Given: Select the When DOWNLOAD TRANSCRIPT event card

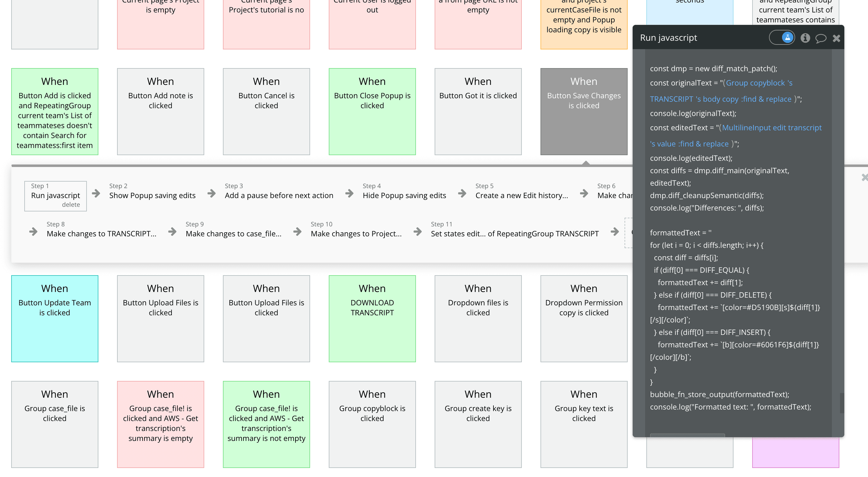Looking at the screenshot, I should click(372, 318).
